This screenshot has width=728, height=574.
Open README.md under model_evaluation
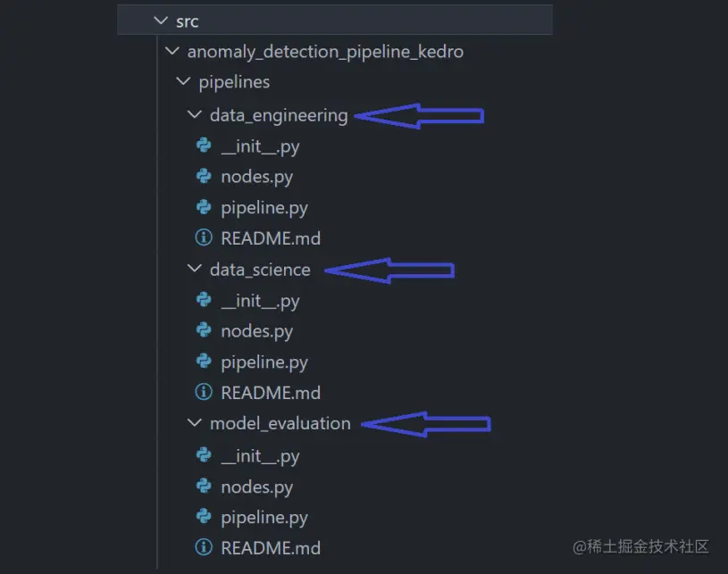pyautogui.click(x=271, y=547)
